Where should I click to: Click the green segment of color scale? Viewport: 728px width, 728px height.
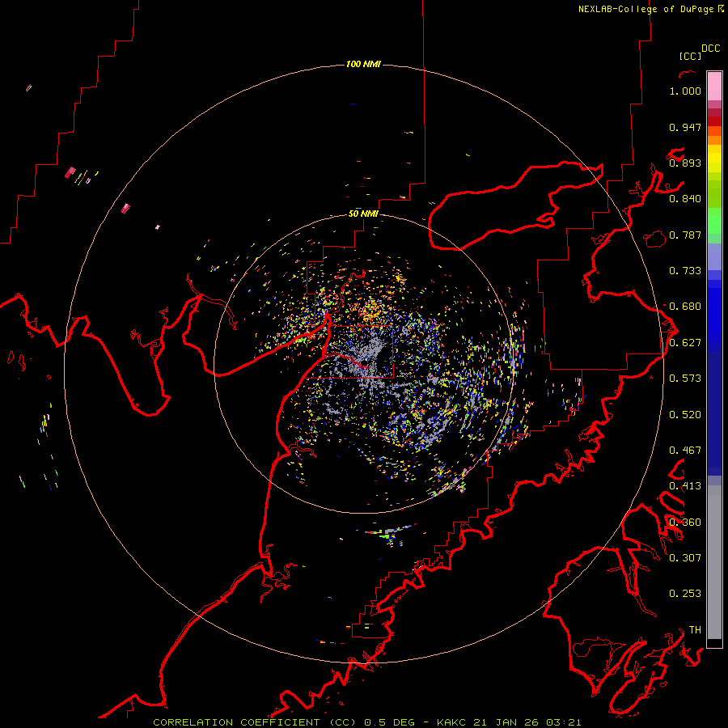[714, 221]
